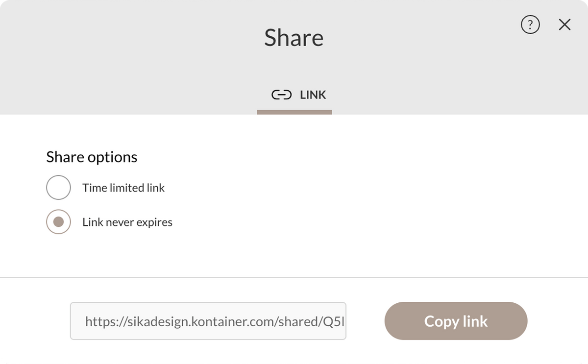Click the chain link icon in the tab

(x=281, y=95)
